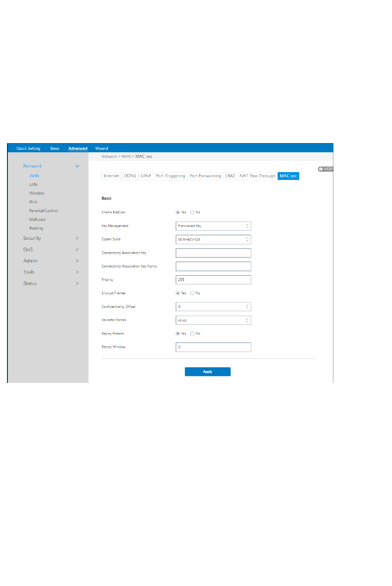392x586 pixels.
Task: Expand the QoS sidebar section
Action: coord(77,250)
